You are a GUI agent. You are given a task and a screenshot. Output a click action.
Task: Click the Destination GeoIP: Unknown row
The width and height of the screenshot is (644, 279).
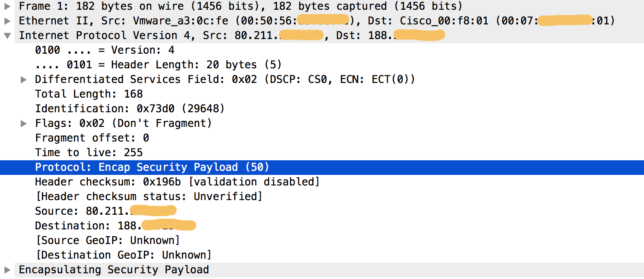tap(124, 255)
